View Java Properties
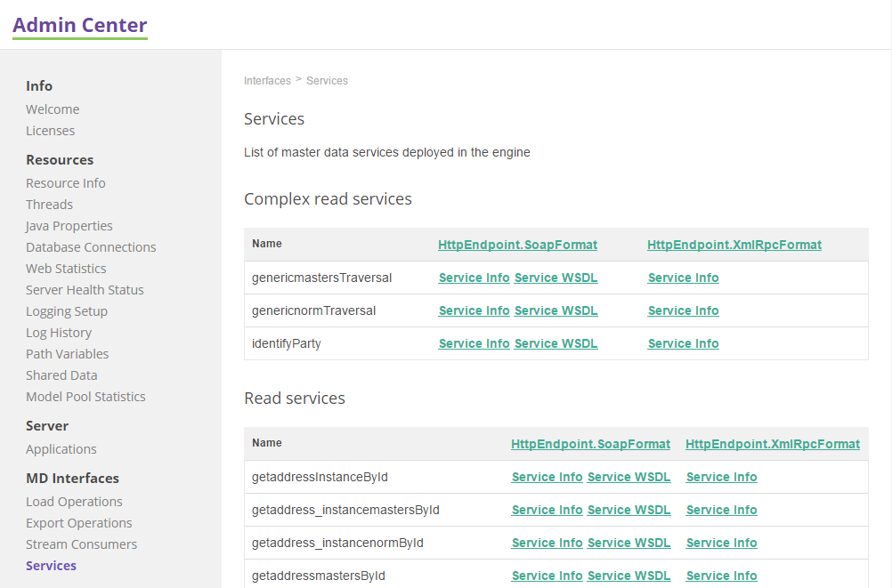This screenshot has width=892, height=588. (x=69, y=225)
